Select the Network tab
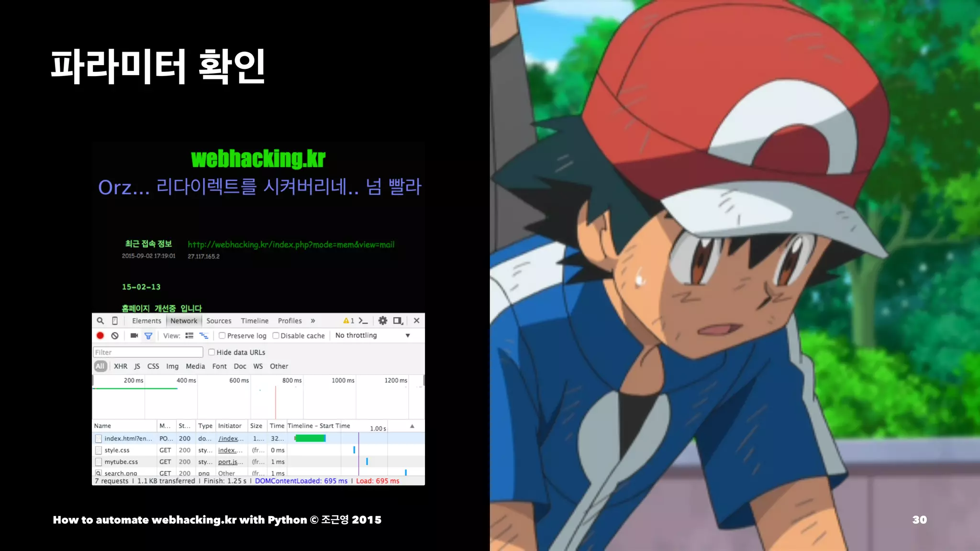 [x=184, y=321]
